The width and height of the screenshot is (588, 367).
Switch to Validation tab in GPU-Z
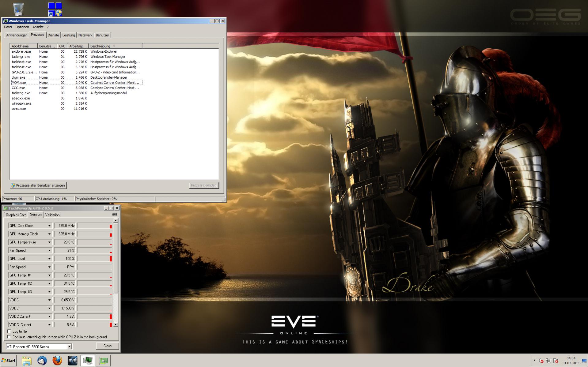52,215
